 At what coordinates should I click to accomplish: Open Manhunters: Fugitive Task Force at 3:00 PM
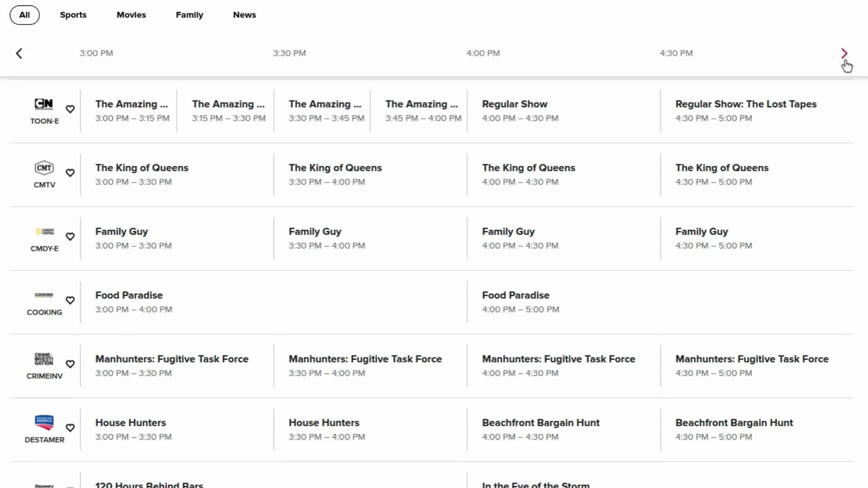pos(177,366)
